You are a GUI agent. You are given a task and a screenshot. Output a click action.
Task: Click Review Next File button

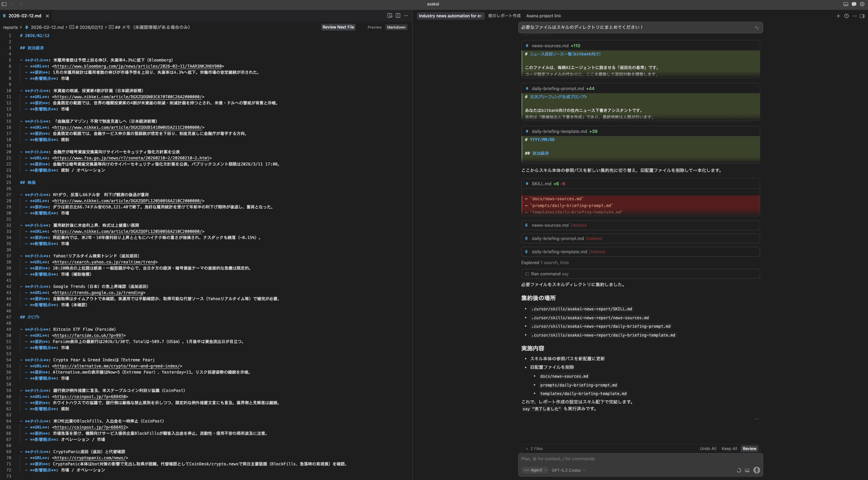[338, 27]
